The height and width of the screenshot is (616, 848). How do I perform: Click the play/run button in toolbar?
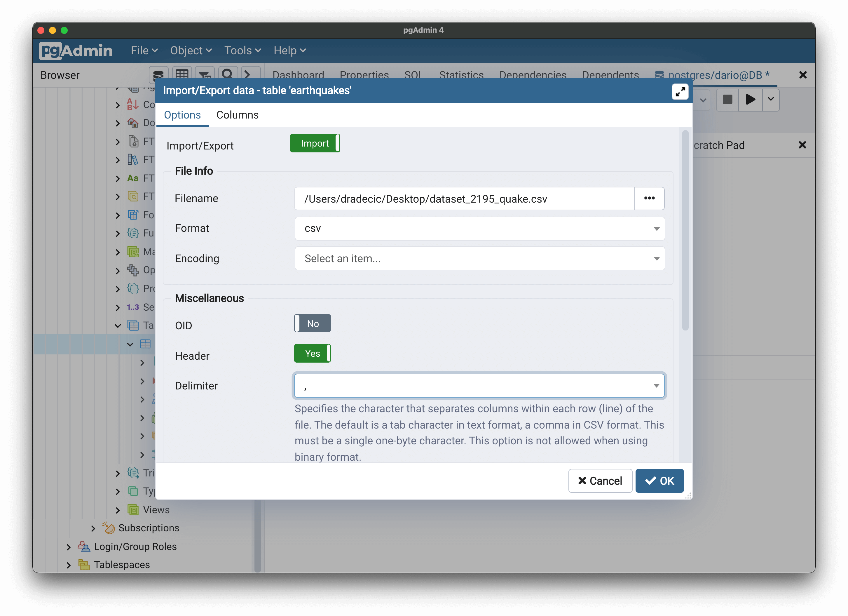[749, 100]
